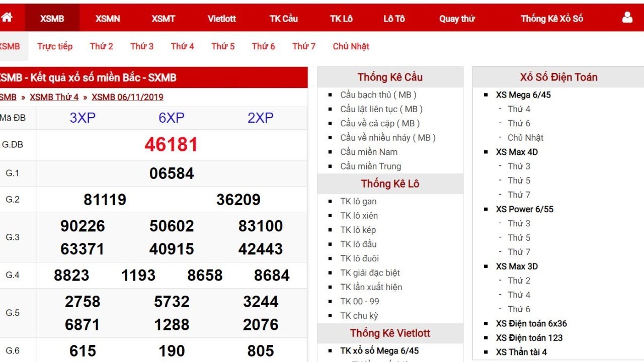Follow the XSMB 06/11/2019 breadcrumb link
This screenshot has height=362, width=644.
(127, 97)
